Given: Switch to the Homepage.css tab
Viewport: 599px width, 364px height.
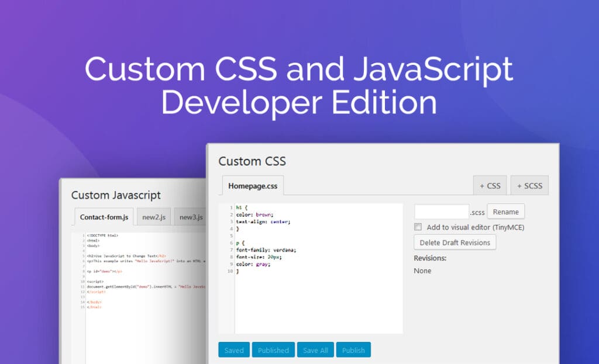Looking at the screenshot, I should click(253, 186).
